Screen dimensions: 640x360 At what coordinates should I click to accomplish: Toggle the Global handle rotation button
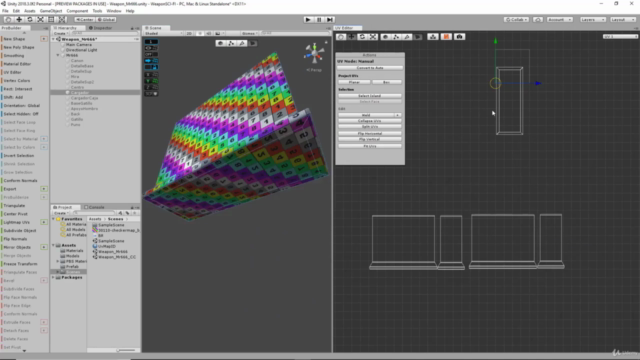pyautogui.click(x=106, y=20)
